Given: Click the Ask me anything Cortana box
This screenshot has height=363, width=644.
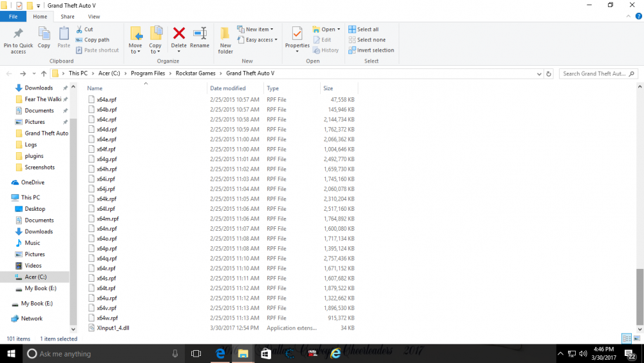Looking at the screenshot, I should click(x=102, y=353).
